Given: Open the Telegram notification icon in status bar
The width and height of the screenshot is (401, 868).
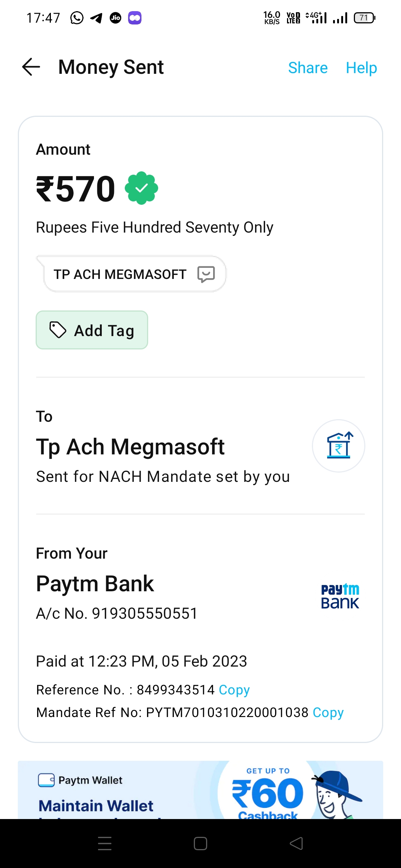Looking at the screenshot, I should click(96, 18).
